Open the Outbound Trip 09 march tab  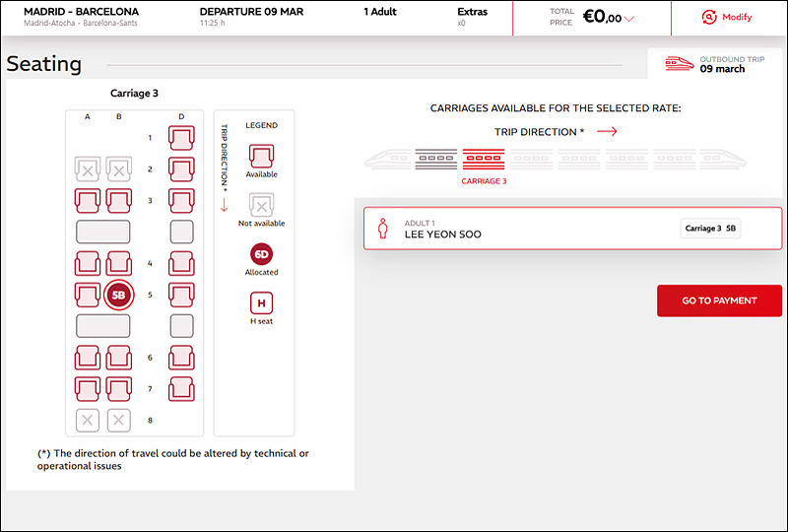point(715,64)
